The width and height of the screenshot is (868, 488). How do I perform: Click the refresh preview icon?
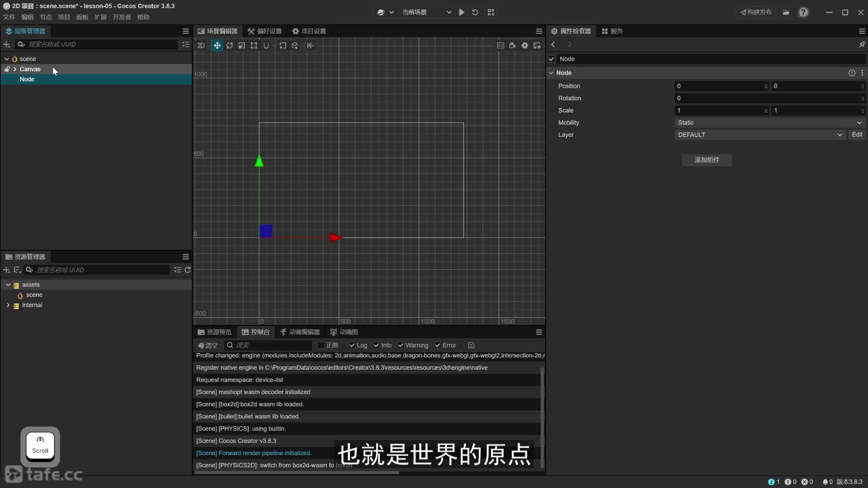475,12
